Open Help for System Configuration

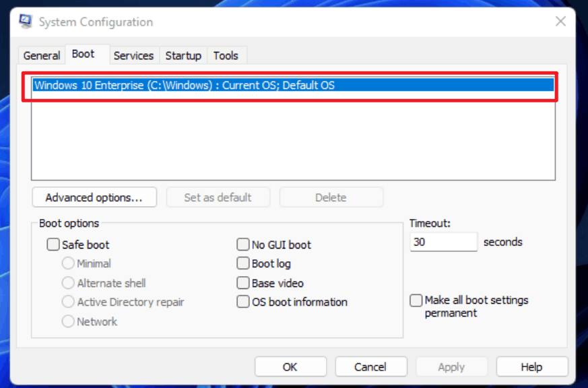531,366
